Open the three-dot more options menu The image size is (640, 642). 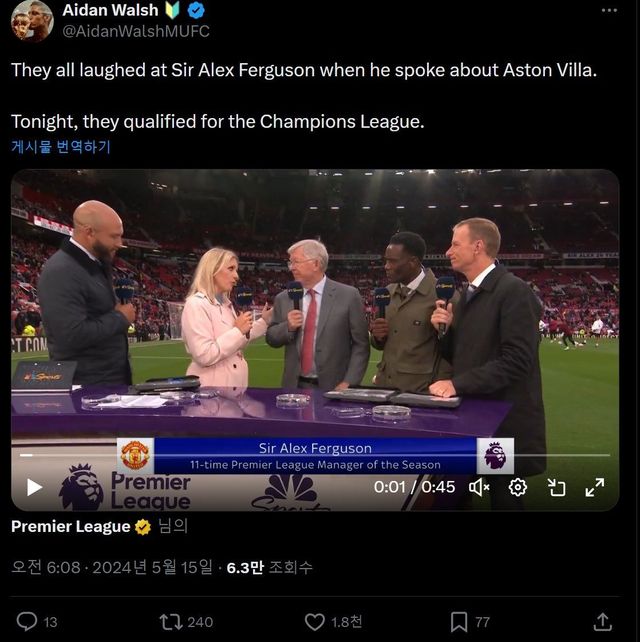click(x=609, y=10)
